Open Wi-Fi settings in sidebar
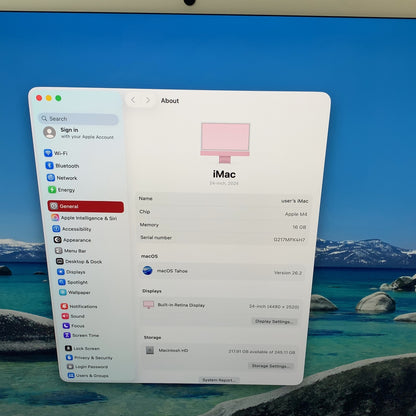 [x=56, y=153]
